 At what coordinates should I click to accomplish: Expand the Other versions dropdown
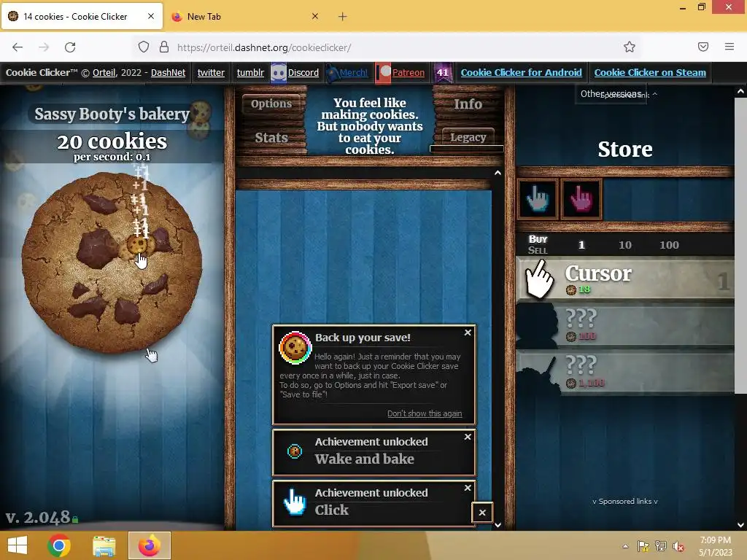[611, 94]
